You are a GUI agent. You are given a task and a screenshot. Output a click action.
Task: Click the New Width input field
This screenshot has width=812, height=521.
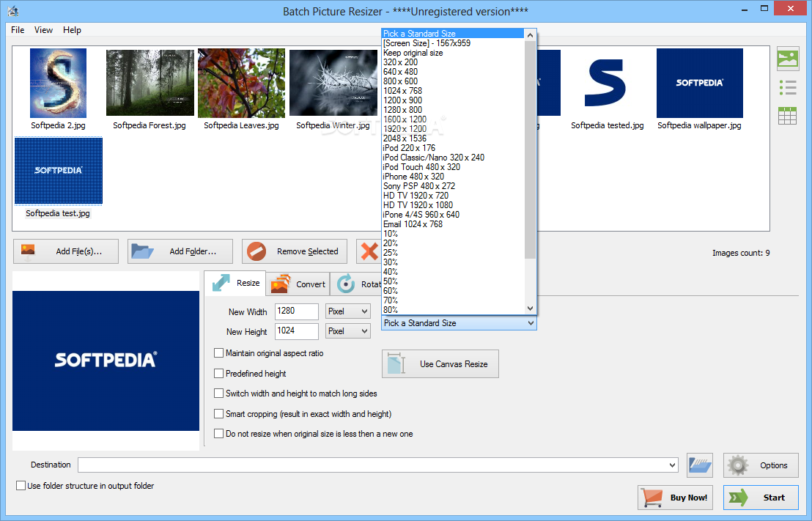click(x=296, y=311)
